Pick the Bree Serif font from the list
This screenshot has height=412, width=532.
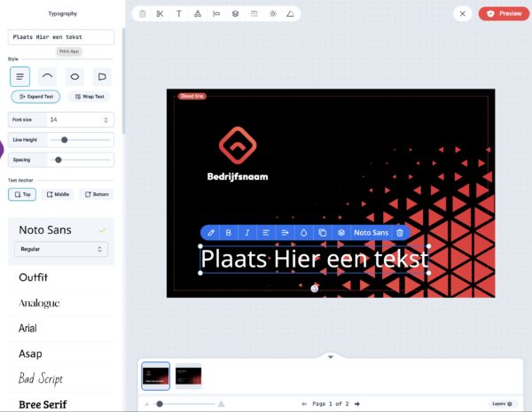[43, 404]
